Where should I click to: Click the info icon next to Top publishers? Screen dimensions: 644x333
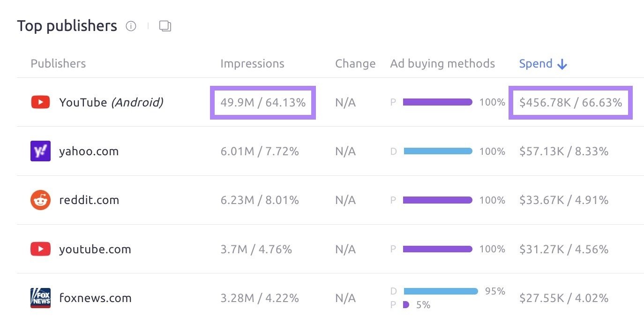point(131,26)
